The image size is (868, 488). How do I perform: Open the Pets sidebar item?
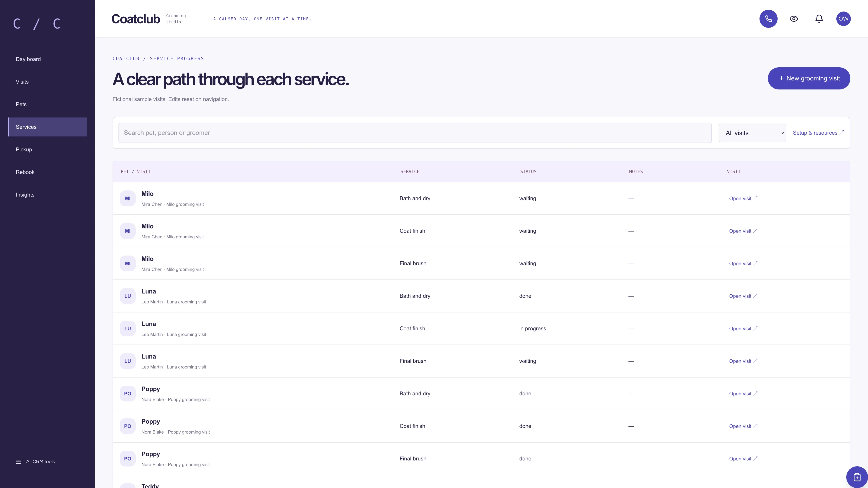(47, 104)
